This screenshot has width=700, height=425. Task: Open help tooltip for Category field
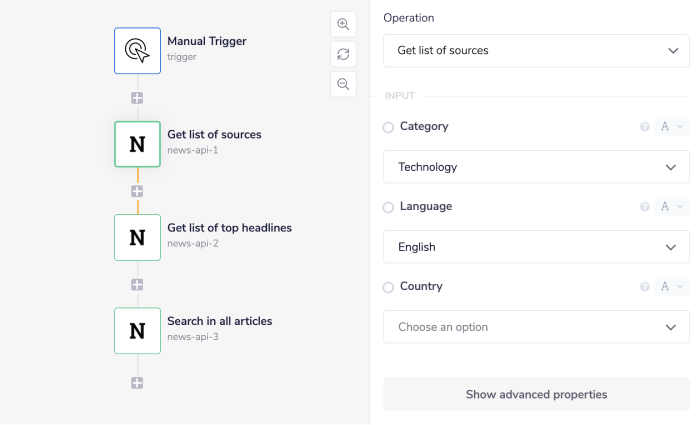point(645,127)
